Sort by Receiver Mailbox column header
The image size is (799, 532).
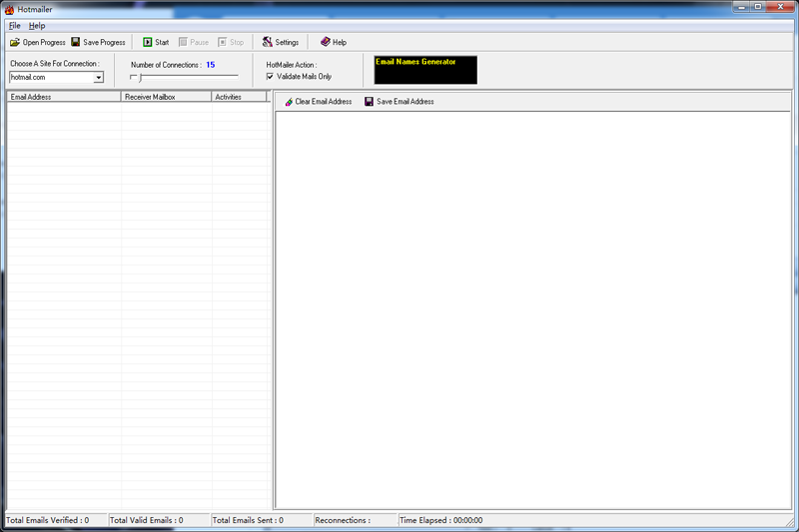[x=166, y=97]
